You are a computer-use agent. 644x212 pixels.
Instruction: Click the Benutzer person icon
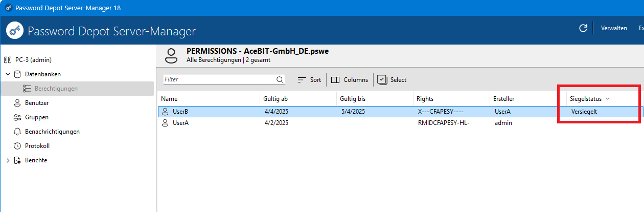point(17,103)
